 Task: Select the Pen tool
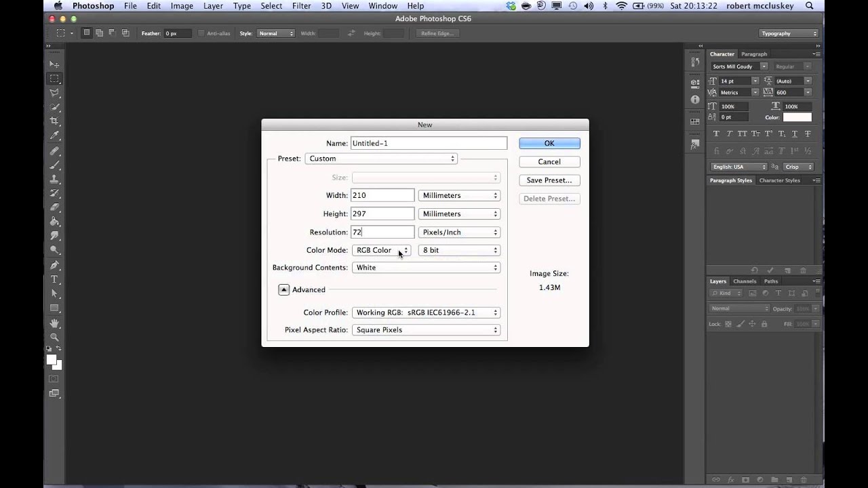(54, 265)
